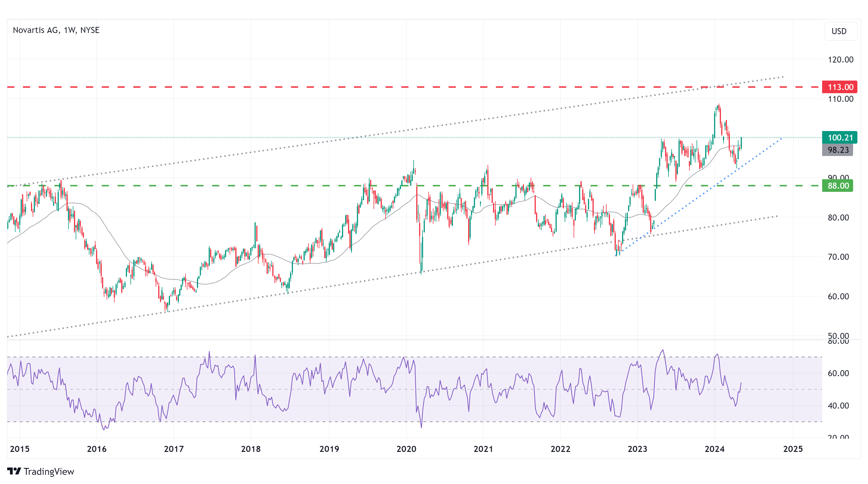The height and width of the screenshot is (484, 868).
Task: Click the 2022 label on time axis
Action: (560, 449)
